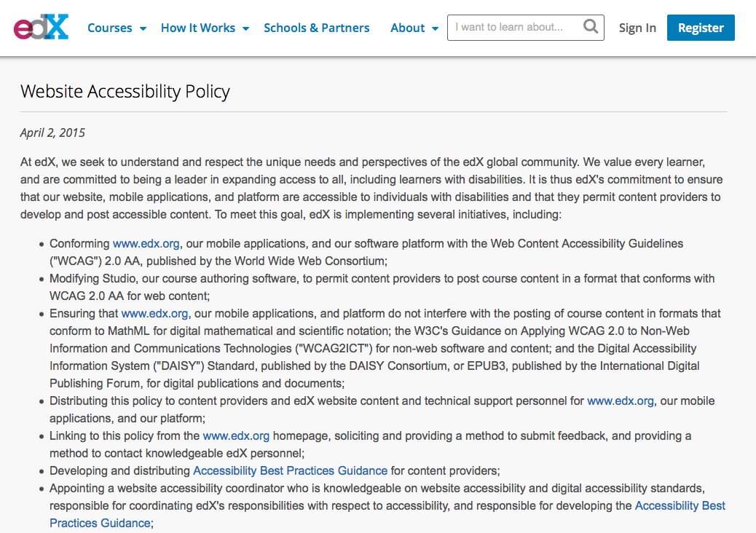
Task: Click the 'At edX, we seek to understand' paragraph
Action: click(x=371, y=188)
